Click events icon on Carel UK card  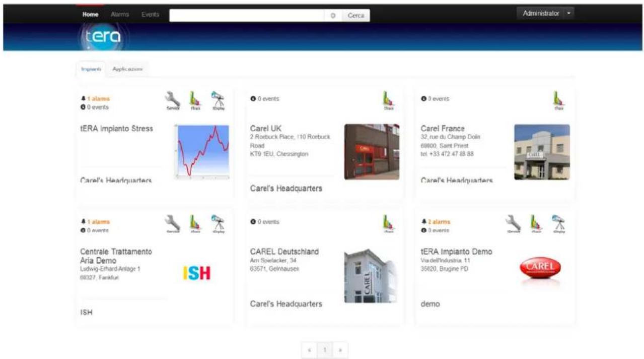pyautogui.click(x=253, y=99)
